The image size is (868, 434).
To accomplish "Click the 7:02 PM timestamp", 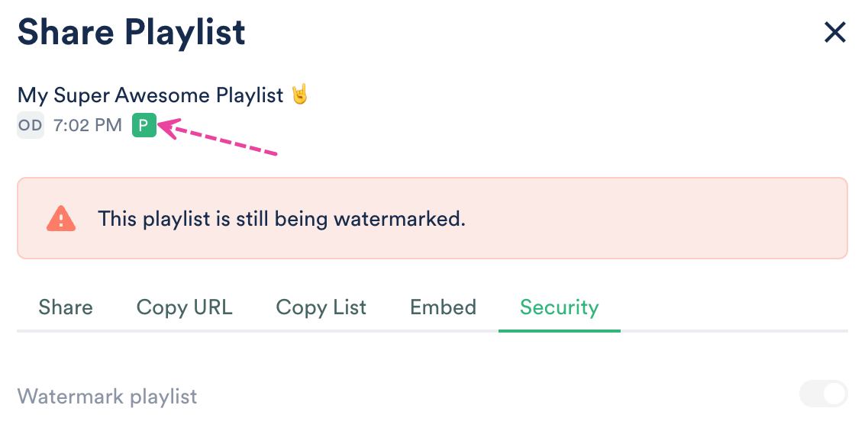I will (88, 125).
